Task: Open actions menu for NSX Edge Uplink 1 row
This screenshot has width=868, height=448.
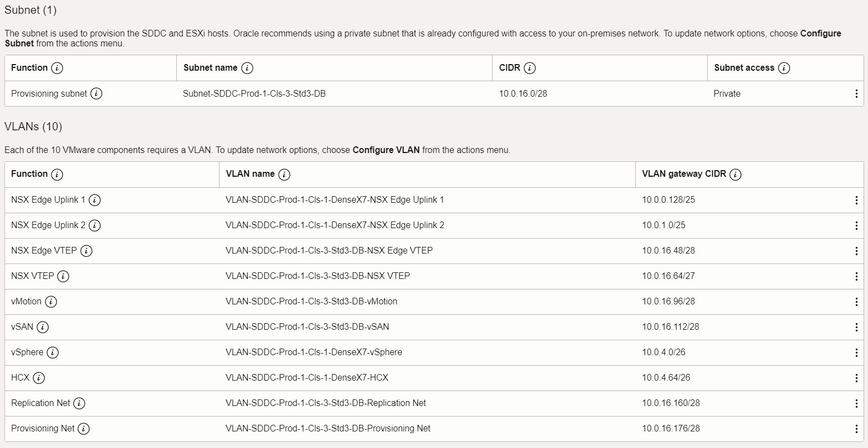Action: 856,200
